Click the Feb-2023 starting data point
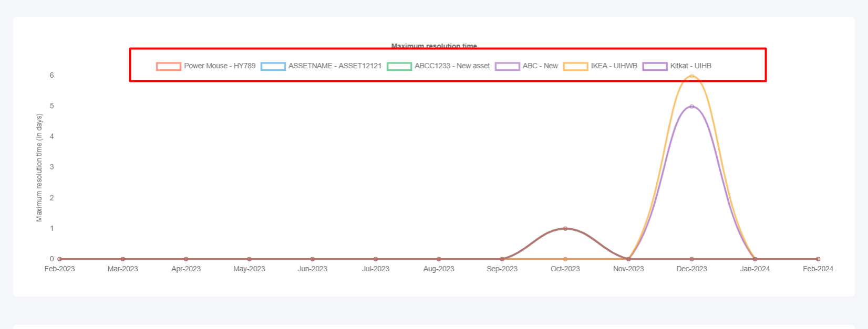Image resolution: width=868 pixels, height=329 pixels. 60,259
